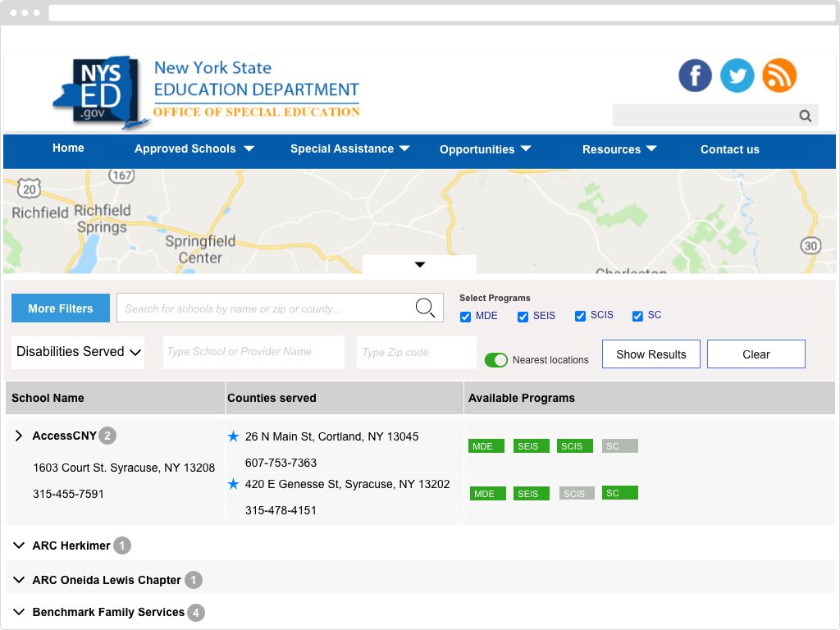Expand the Benchmark Family Services row
840x630 pixels.
click(20, 612)
